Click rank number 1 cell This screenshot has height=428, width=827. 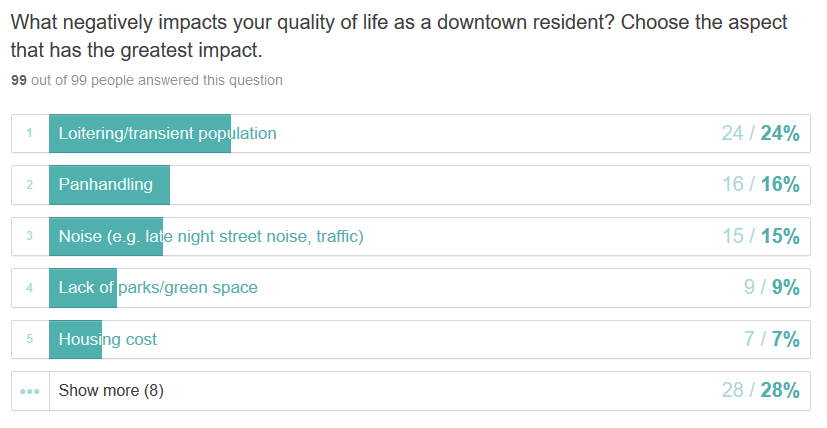pyautogui.click(x=30, y=134)
